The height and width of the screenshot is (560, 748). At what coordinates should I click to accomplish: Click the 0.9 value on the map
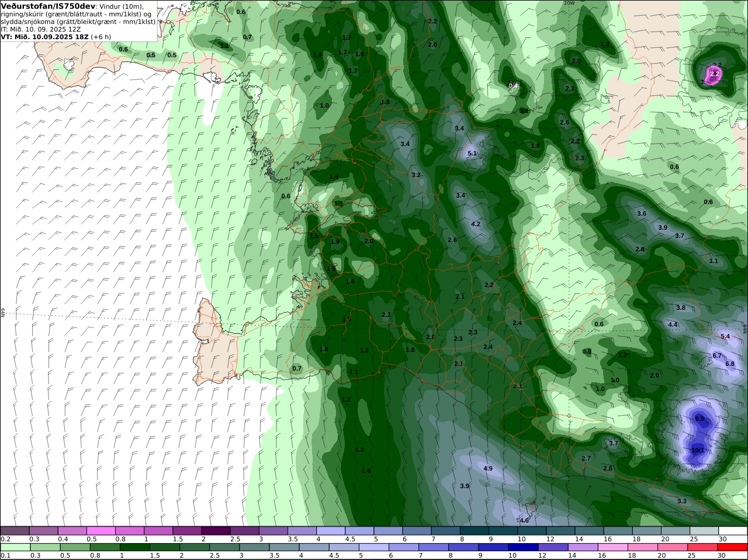587,351
